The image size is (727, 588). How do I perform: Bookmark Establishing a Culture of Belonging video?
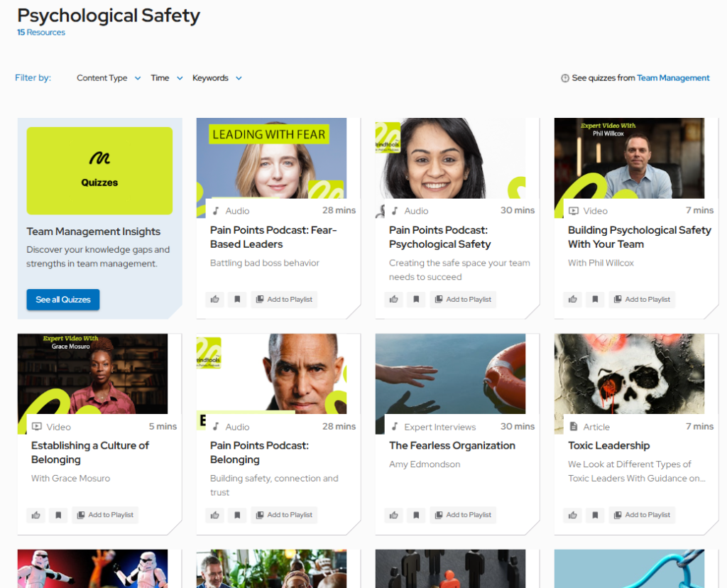click(58, 515)
